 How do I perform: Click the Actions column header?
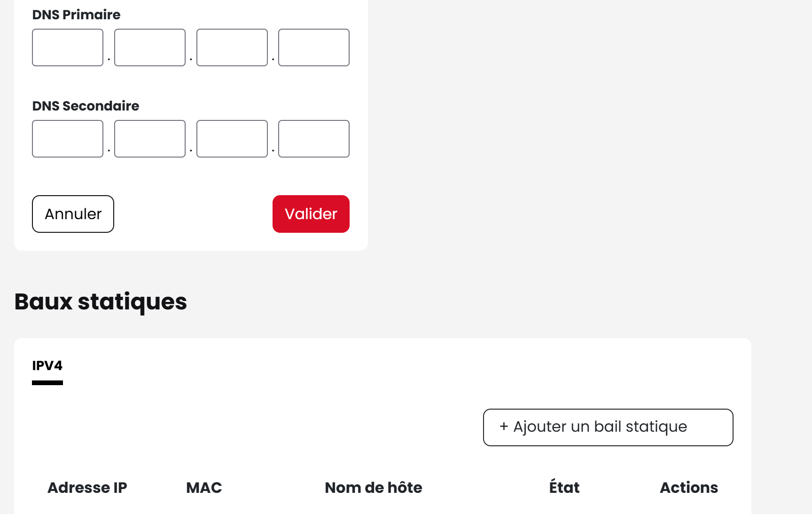click(689, 488)
